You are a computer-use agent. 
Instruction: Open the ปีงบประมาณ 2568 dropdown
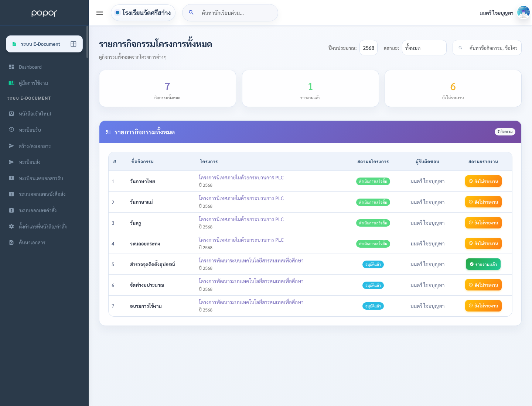point(368,48)
